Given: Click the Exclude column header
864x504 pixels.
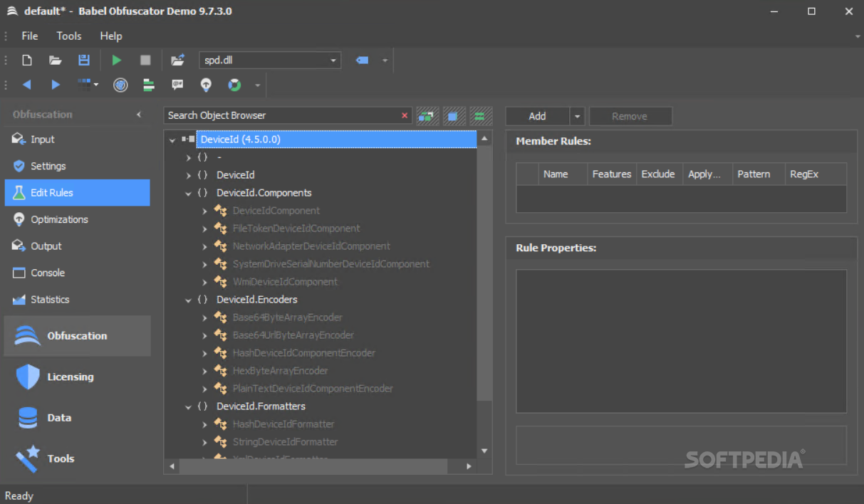Looking at the screenshot, I should [x=659, y=174].
